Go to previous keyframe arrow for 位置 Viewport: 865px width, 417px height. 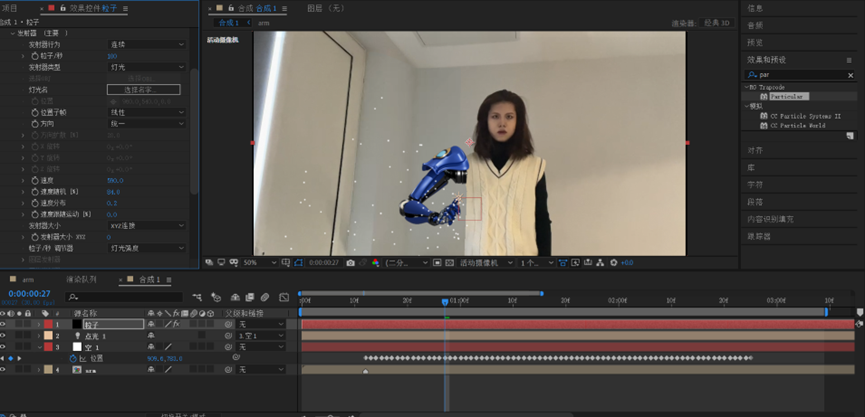(2, 359)
